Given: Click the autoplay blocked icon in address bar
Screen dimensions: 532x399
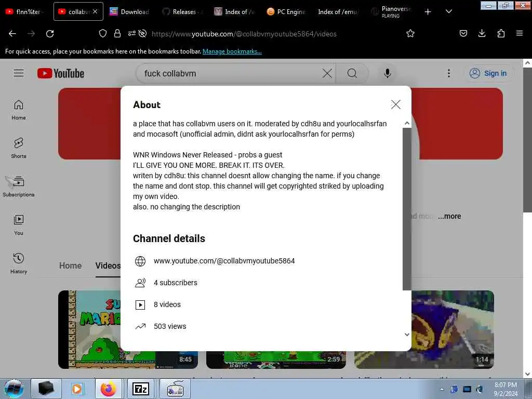Looking at the screenshot, I should (142, 33).
